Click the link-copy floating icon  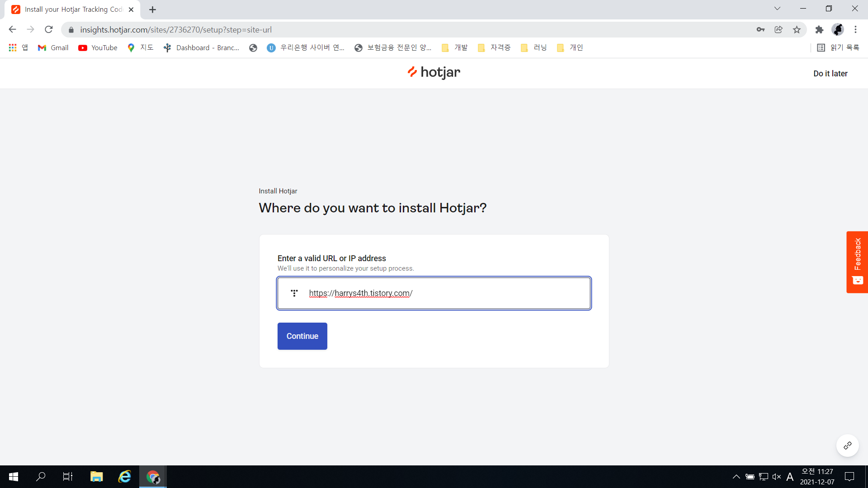847,446
